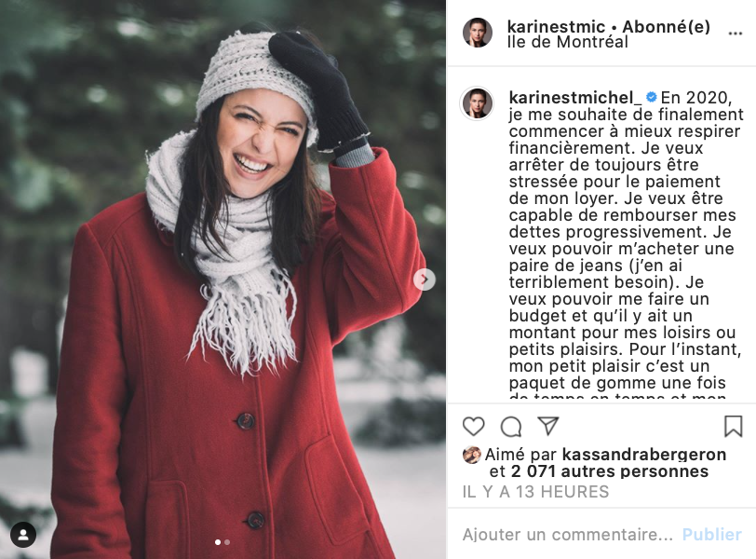Click the small liker avatar beside Aimé par
Screen dimensions: 756x559
tap(471, 455)
